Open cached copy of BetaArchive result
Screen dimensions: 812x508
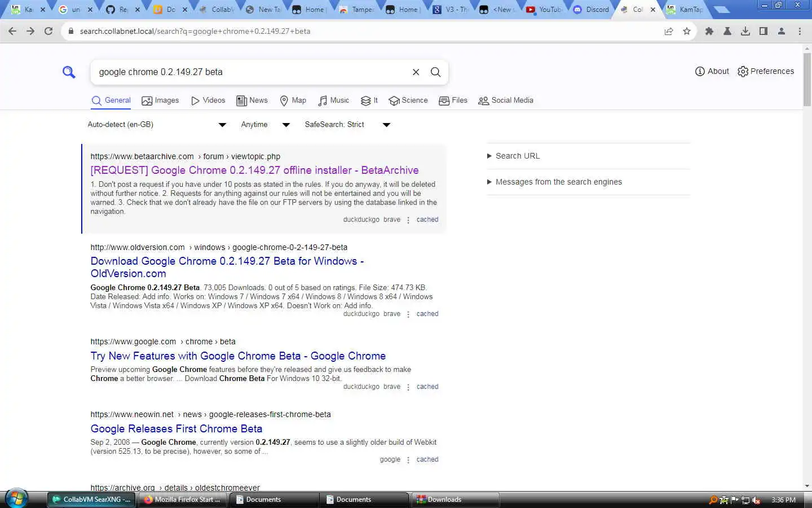(x=427, y=220)
